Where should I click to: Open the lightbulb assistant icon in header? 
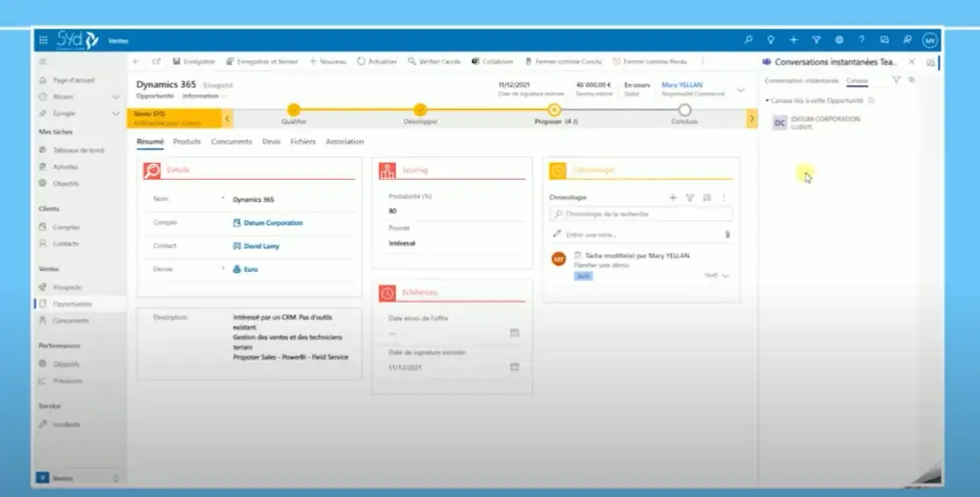(770, 39)
